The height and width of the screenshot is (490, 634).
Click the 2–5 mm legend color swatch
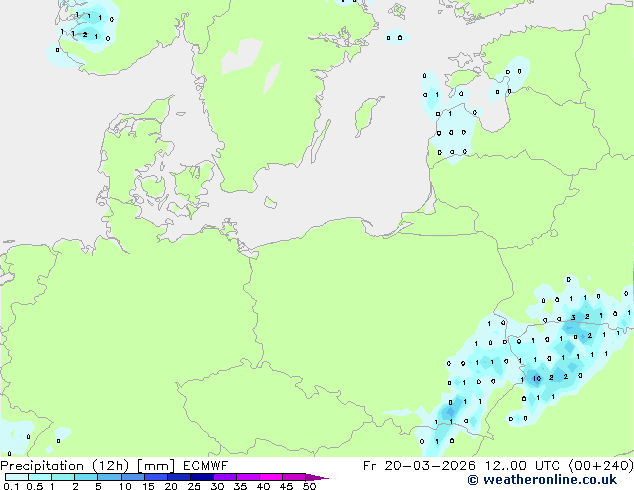[x=86, y=477]
